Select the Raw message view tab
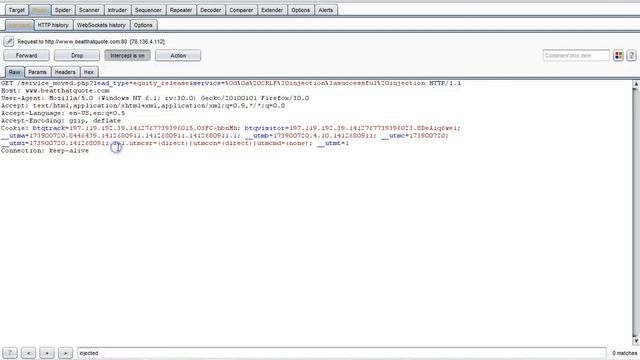The width and height of the screenshot is (640, 360). (14, 72)
